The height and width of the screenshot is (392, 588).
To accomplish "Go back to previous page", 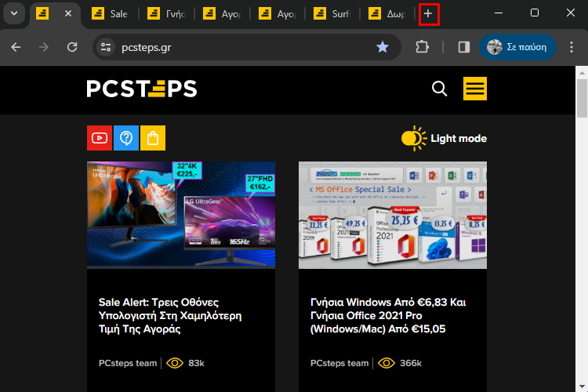I will tap(16, 47).
